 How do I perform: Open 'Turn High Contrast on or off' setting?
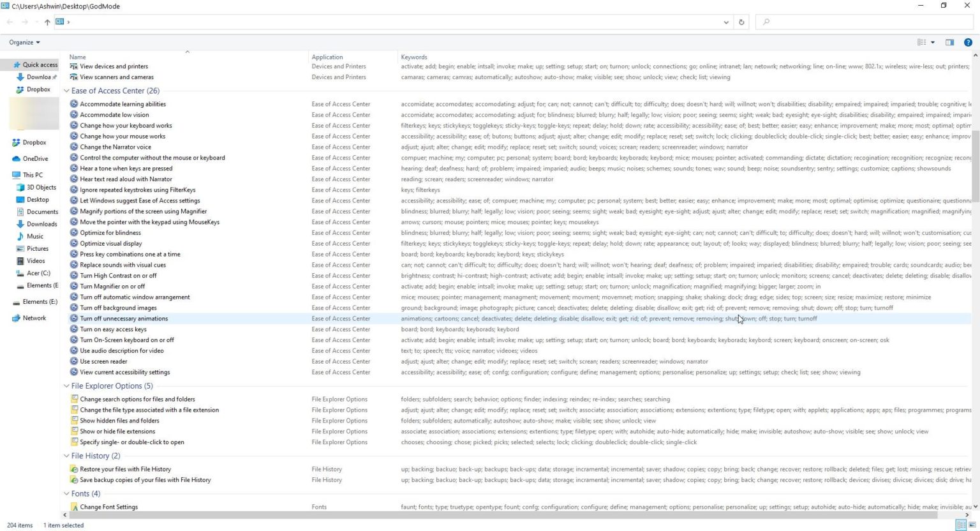point(117,275)
